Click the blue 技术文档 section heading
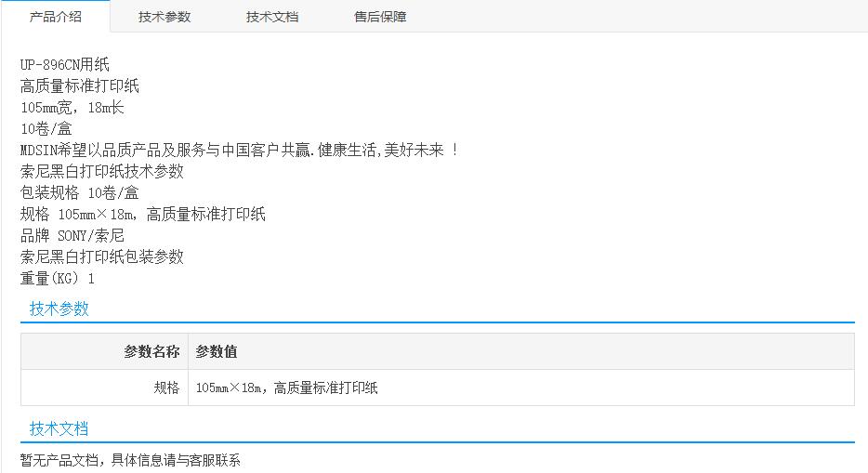This screenshot has height=473, width=868. coord(59,428)
